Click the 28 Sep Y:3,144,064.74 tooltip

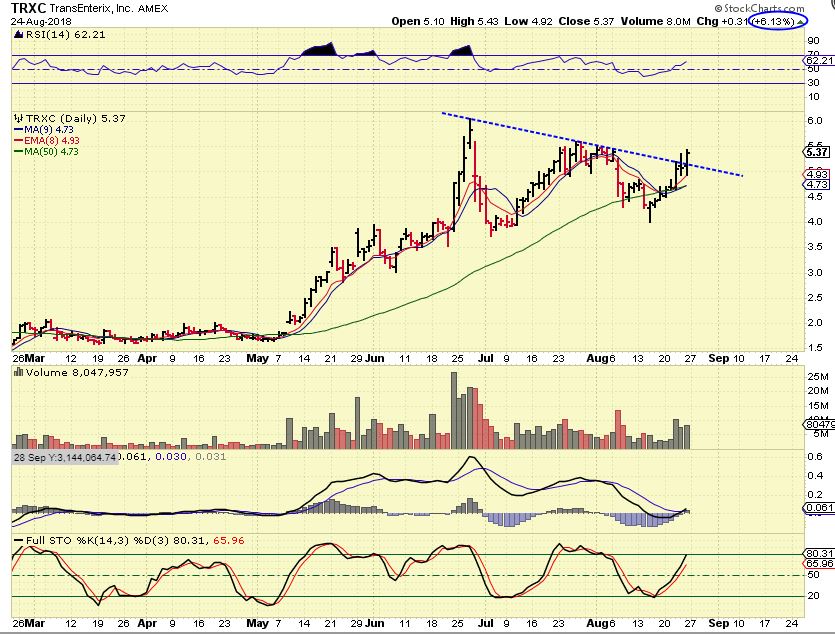65,457
